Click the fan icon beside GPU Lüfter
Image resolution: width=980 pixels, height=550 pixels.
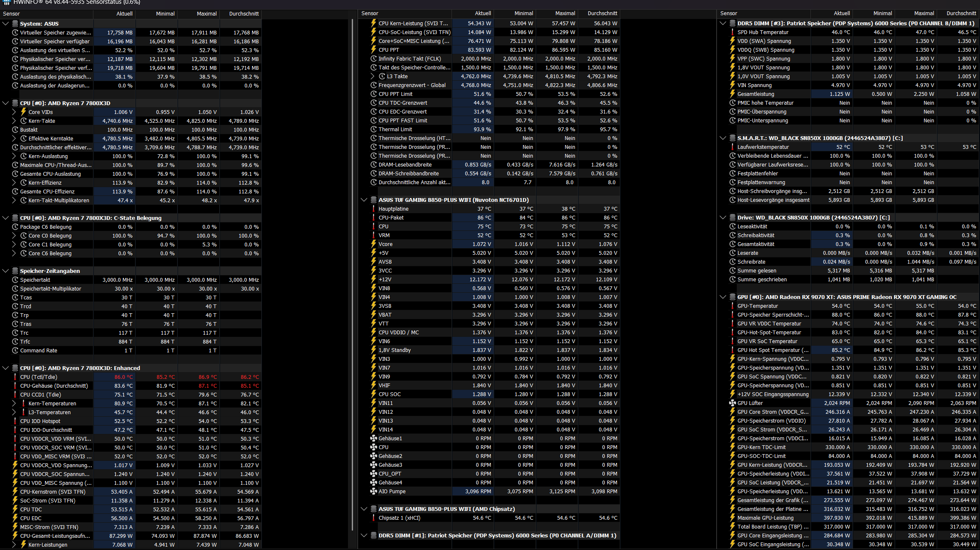(732, 403)
